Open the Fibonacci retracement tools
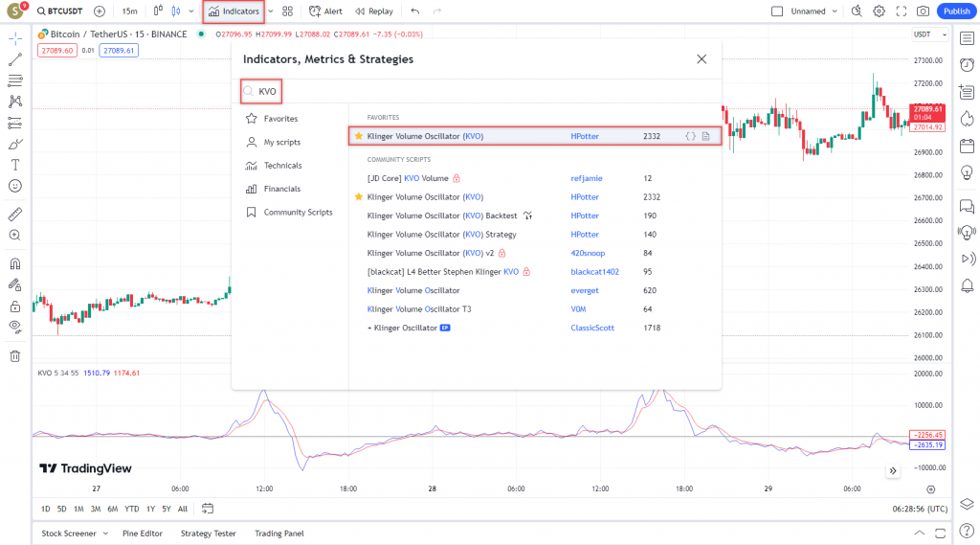Viewport: 980px width, 545px height. [15, 80]
